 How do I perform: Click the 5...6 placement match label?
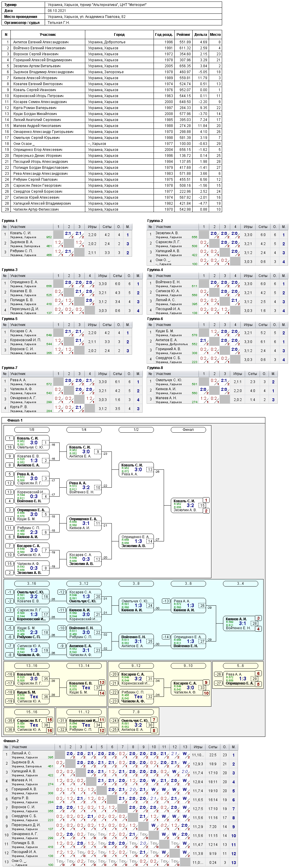(x=240, y=666)
